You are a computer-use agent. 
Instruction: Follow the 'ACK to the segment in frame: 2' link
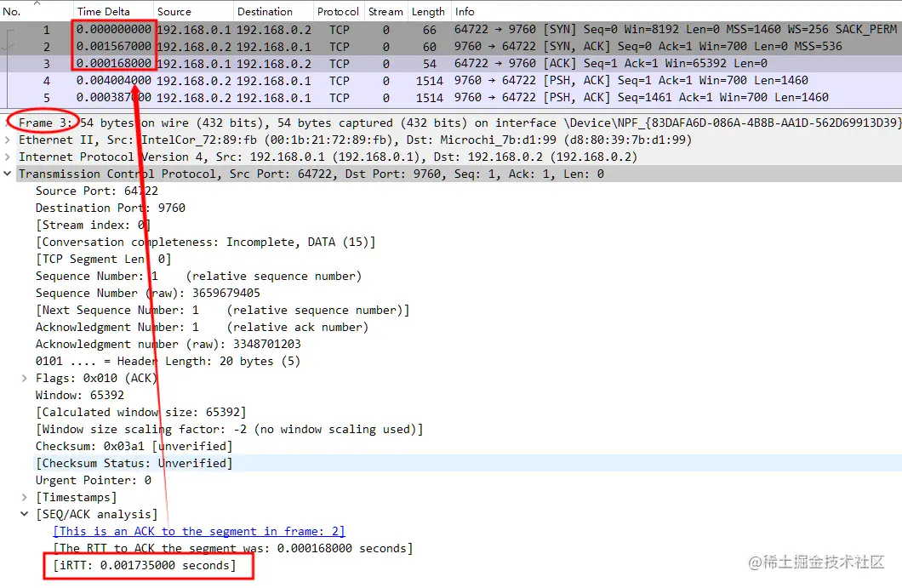199,531
